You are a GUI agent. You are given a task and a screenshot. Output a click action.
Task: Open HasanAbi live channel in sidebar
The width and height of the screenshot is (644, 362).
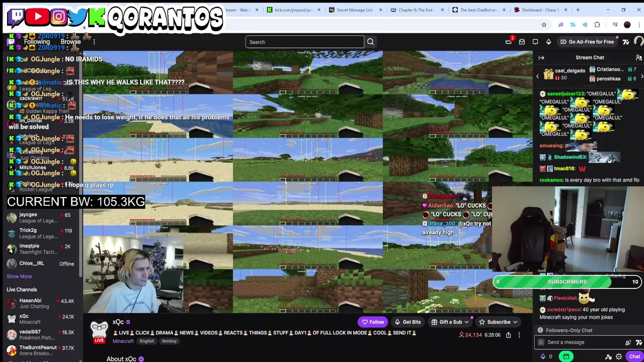pos(40,303)
